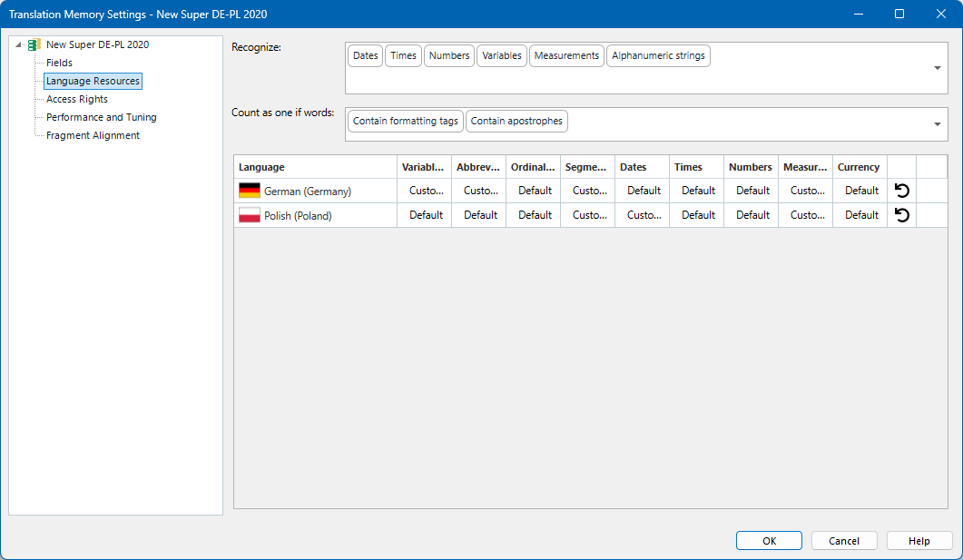Click the Dates column header

point(642,167)
